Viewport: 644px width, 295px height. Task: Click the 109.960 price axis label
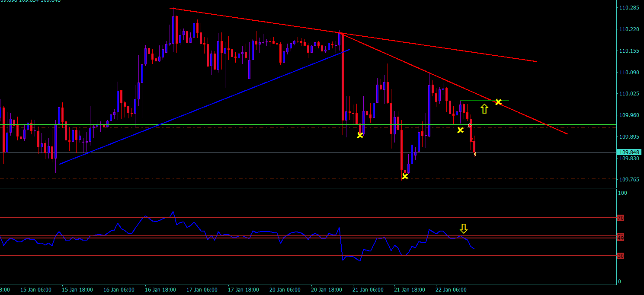(629, 115)
